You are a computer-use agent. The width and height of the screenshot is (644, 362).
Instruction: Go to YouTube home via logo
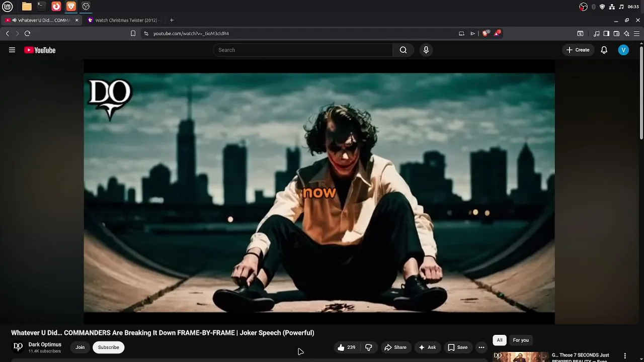coord(40,50)
